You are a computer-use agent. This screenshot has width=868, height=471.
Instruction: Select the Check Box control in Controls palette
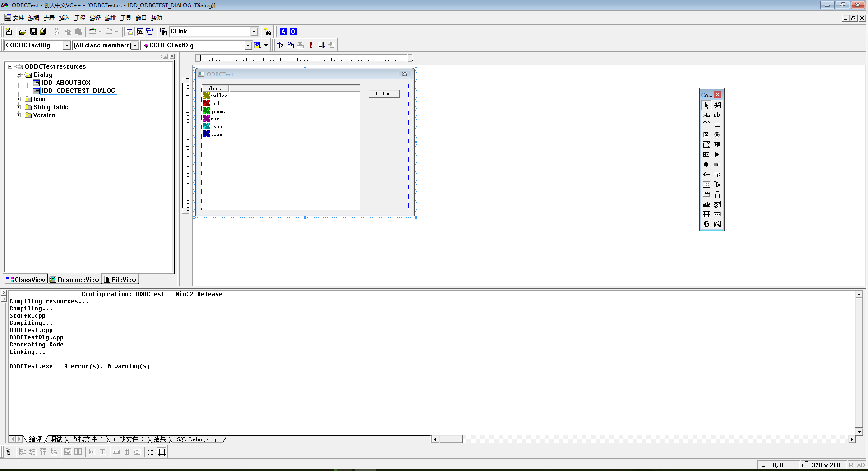pyautogui.click(x=706, y=134)
